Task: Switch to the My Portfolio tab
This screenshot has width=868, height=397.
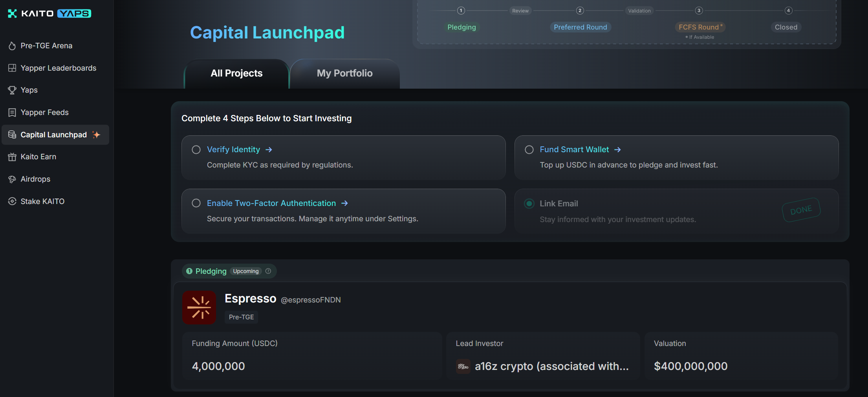Action: 344,73
